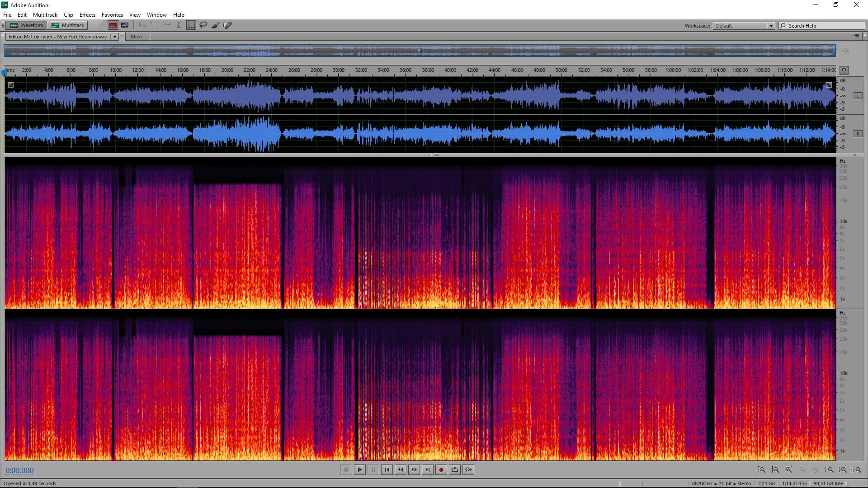
Task: Click the Zoom Out Full icon
Action: pos(816,470)
